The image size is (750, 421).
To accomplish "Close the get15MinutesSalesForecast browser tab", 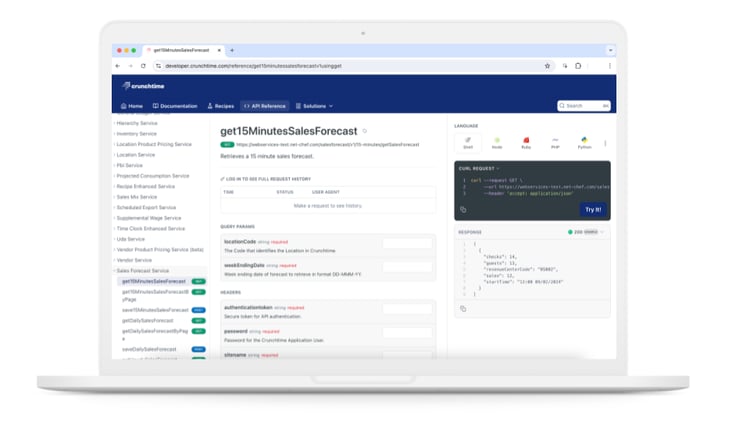I will 219,50.
